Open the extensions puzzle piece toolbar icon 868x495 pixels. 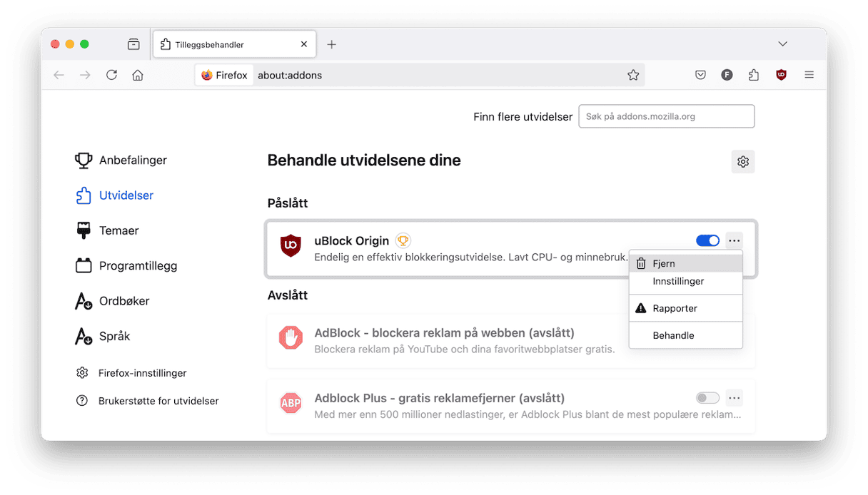point(754,75)
